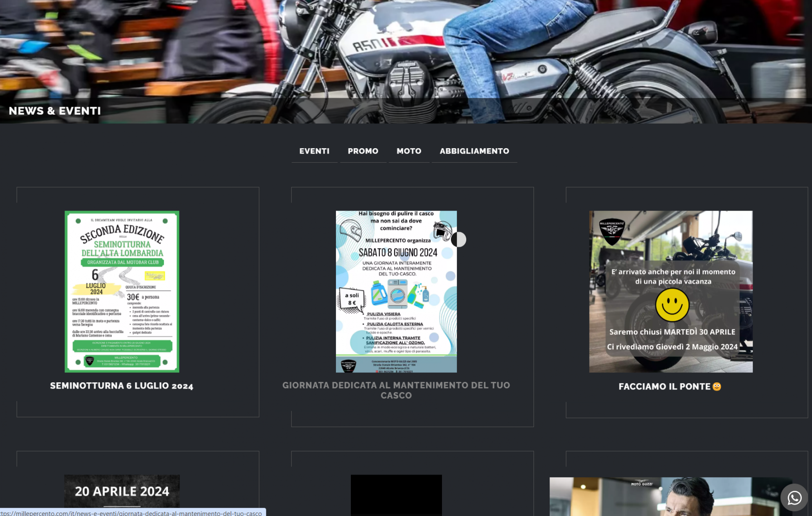812x516 pixels.
Task: Open the black thumbnail in bottom middle card
Action: 396,495
